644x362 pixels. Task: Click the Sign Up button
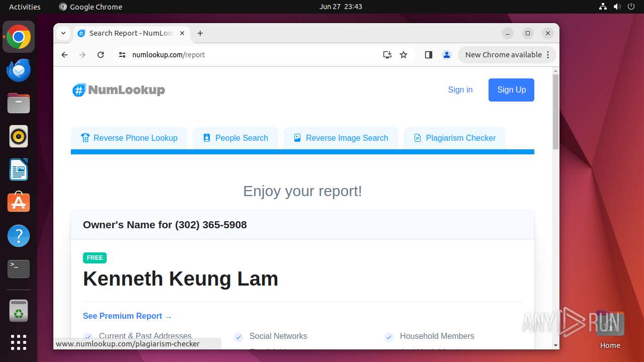(511, 90)
